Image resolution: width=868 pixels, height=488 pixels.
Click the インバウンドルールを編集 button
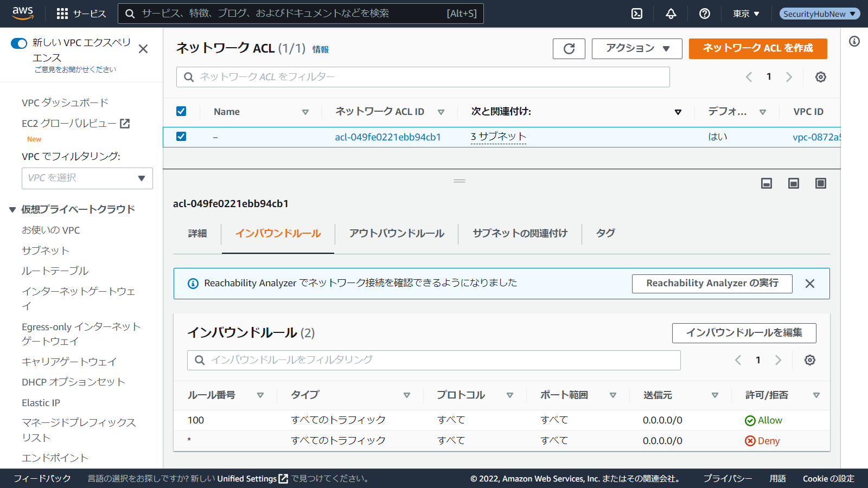click(744, 333)
